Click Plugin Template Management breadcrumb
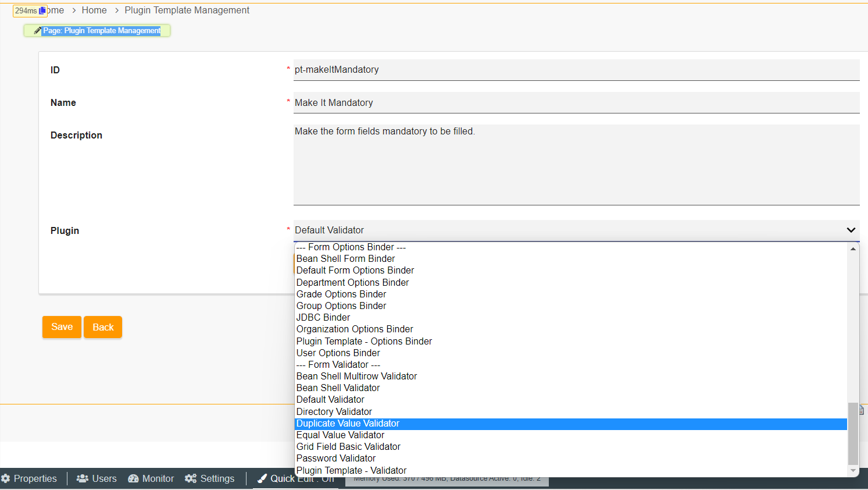Viewport: 868px width, 490px height. 187,10
